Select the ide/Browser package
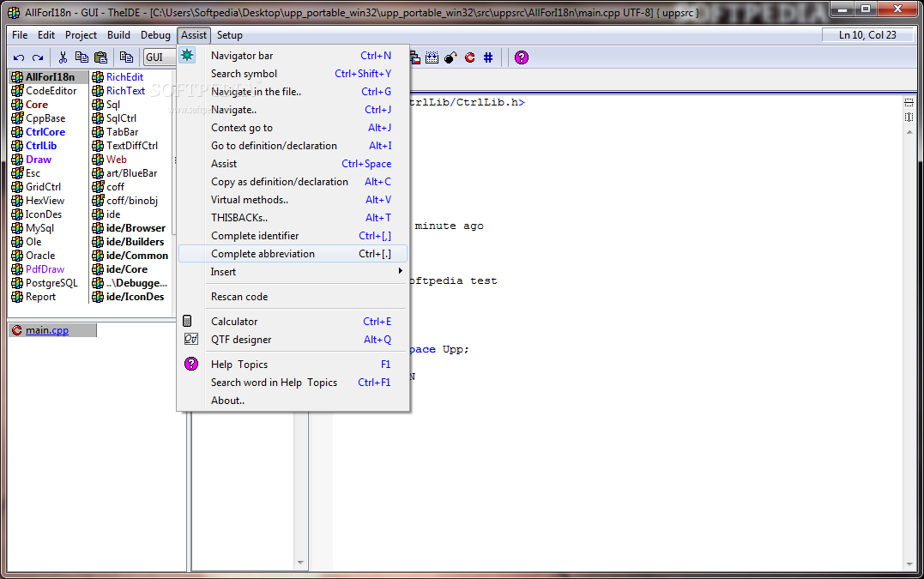Screen dimensions: 924x579 point(136,228)
